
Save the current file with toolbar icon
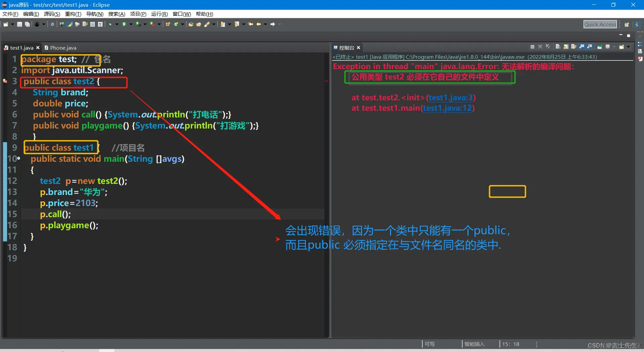point(20,24)
